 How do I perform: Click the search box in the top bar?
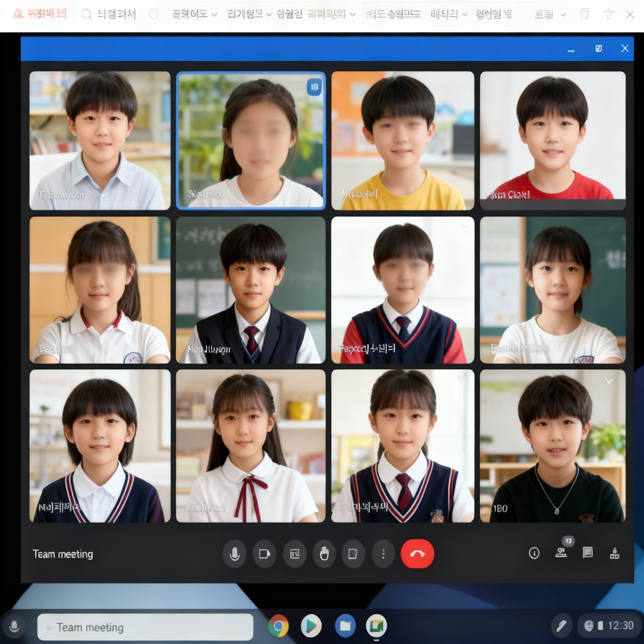click(110, 14)
